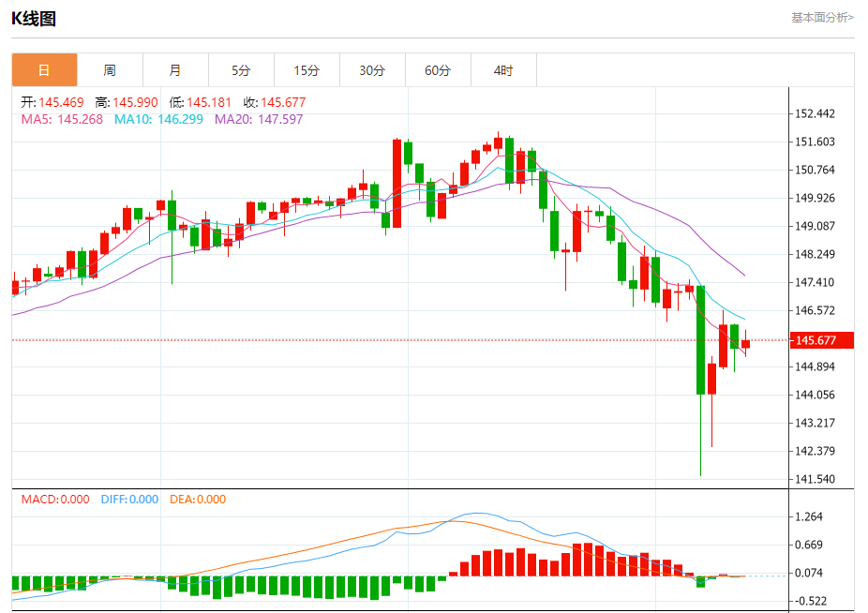868x613 pixels.
Task: Click the MA10: 146.299 legend
Action: (158, 119)
